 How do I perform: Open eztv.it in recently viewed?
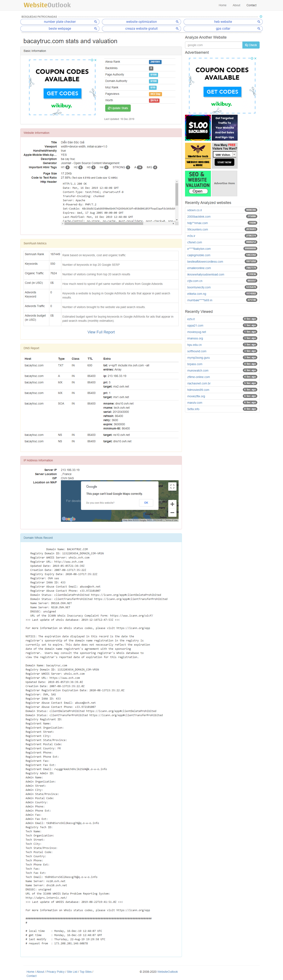pos(191,319)
